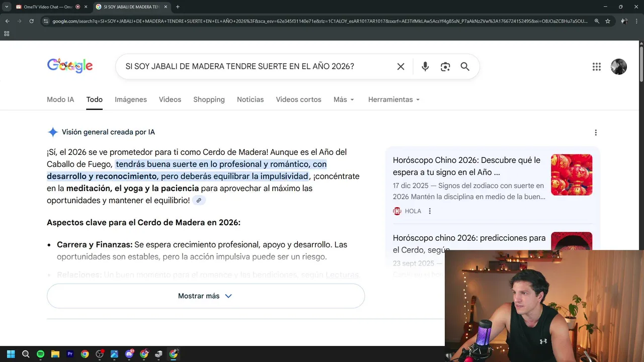Close the SI SOY JABALI search tab
The width and height of the screenshot is (644, 362).
(166, 7)
